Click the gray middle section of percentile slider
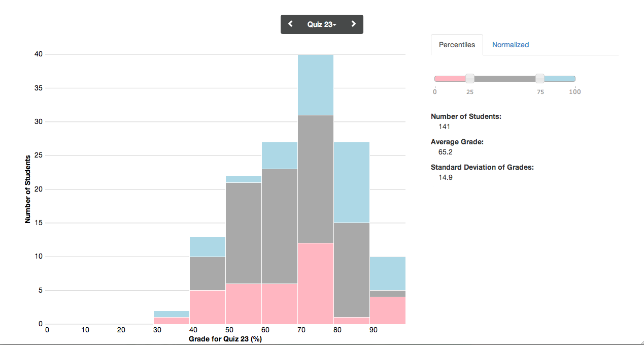Viewport: 644px width, 345px height. [505, 79]
